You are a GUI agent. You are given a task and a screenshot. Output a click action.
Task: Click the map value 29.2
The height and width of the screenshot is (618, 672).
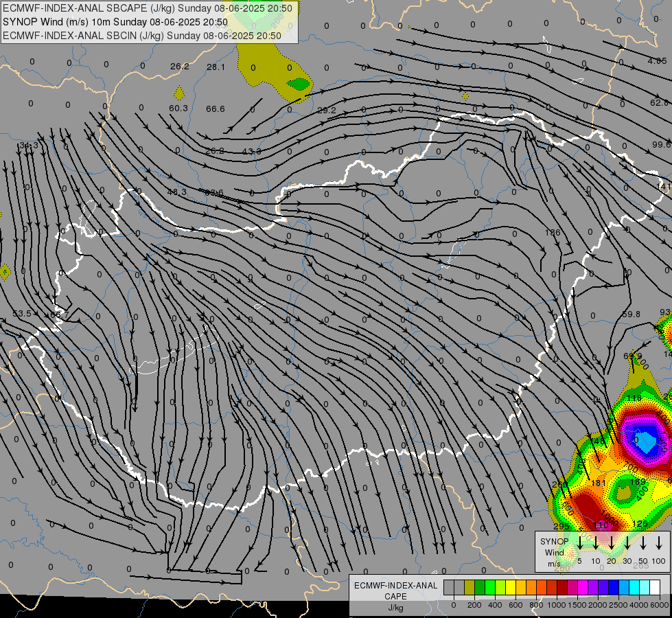coord(327,111)
